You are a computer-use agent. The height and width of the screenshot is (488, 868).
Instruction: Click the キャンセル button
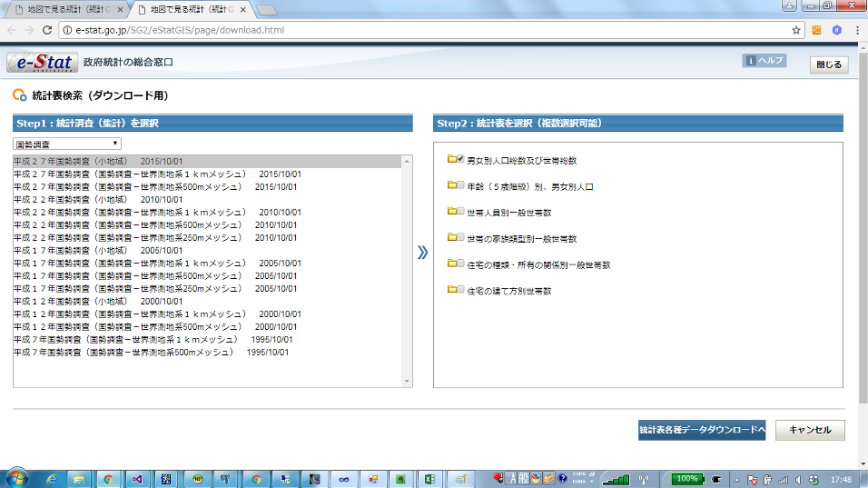point(810,430)
